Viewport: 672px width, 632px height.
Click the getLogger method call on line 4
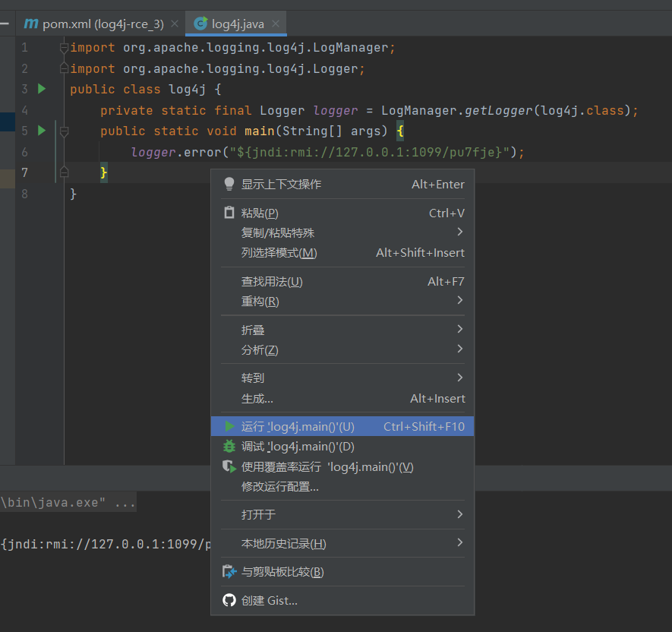point(499,111)
